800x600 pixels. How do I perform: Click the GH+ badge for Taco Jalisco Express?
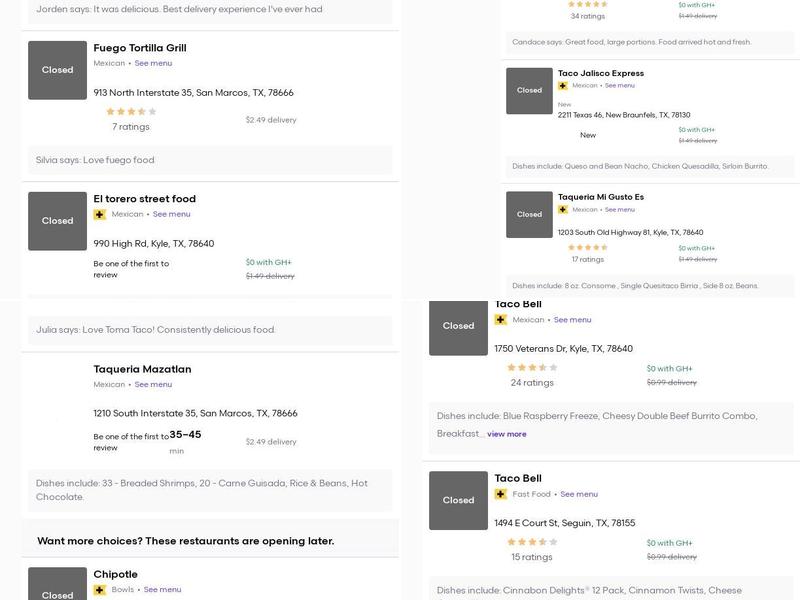click(563, 86)
